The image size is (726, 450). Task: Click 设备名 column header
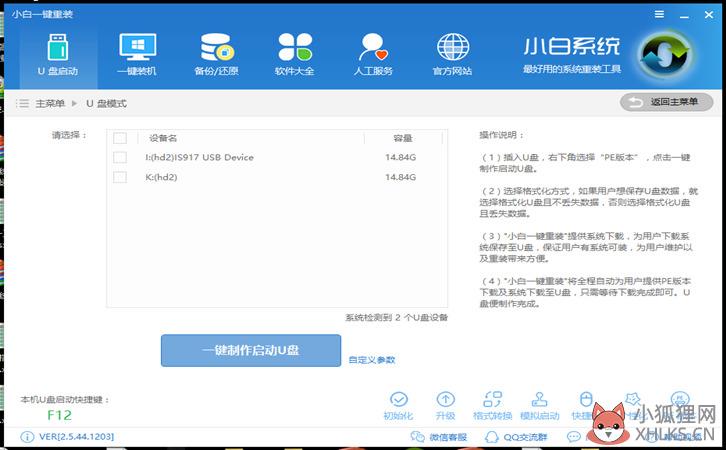point(163,138)
